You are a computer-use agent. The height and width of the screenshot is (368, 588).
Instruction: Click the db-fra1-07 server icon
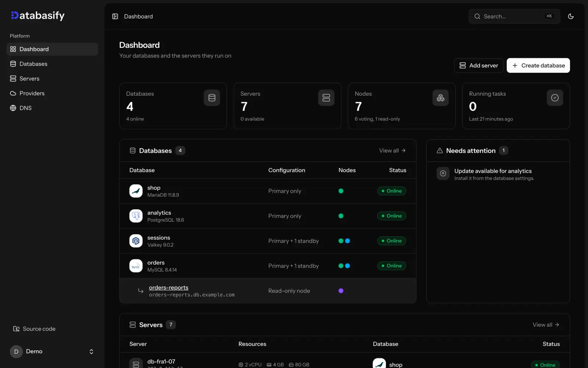coord(136,364)
